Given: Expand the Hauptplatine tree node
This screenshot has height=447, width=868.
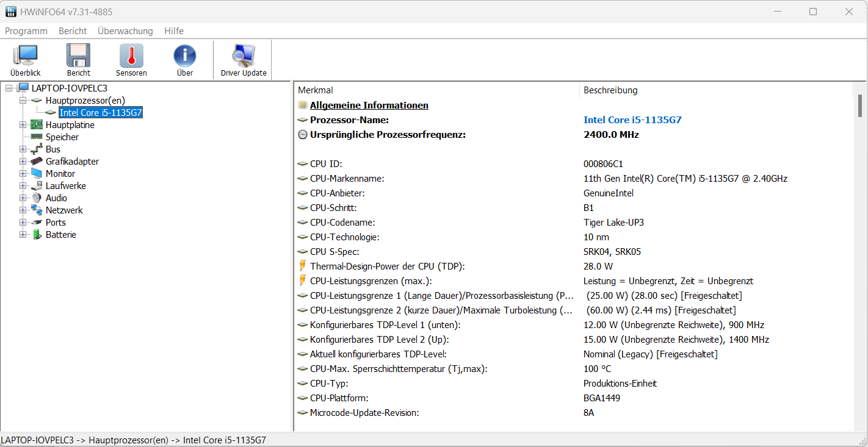Looking at the screenshot, I should 23,125.
